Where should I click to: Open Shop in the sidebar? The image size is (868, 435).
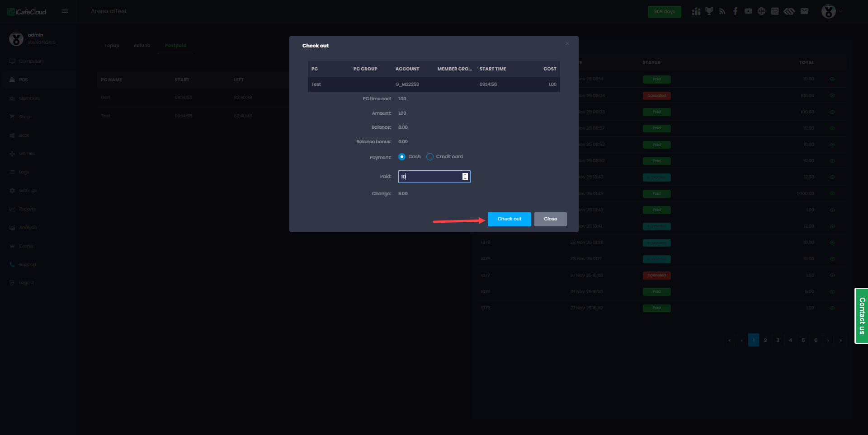pos(25,117)
